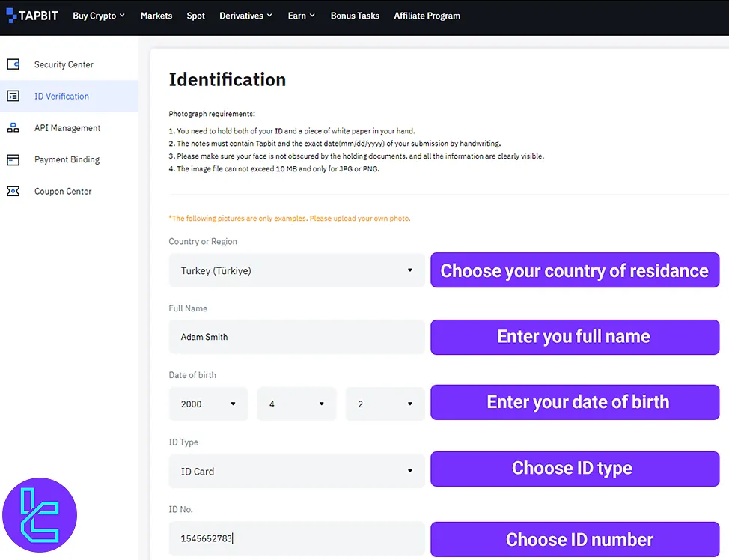Open the birth year dropdown showing 2000

pos(208,404)
